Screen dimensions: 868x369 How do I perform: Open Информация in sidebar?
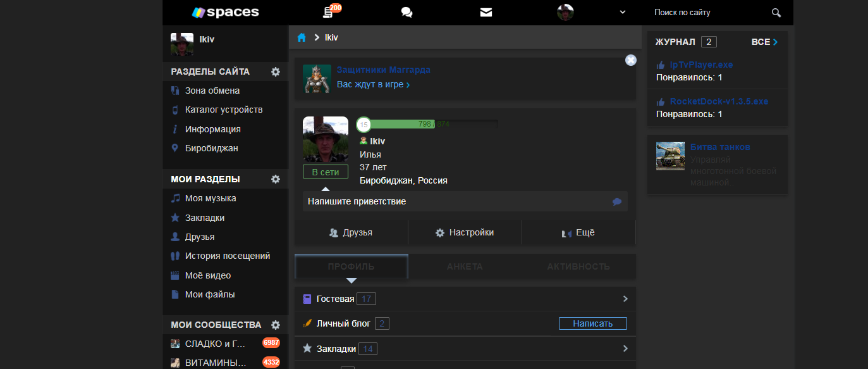[225, 129]
